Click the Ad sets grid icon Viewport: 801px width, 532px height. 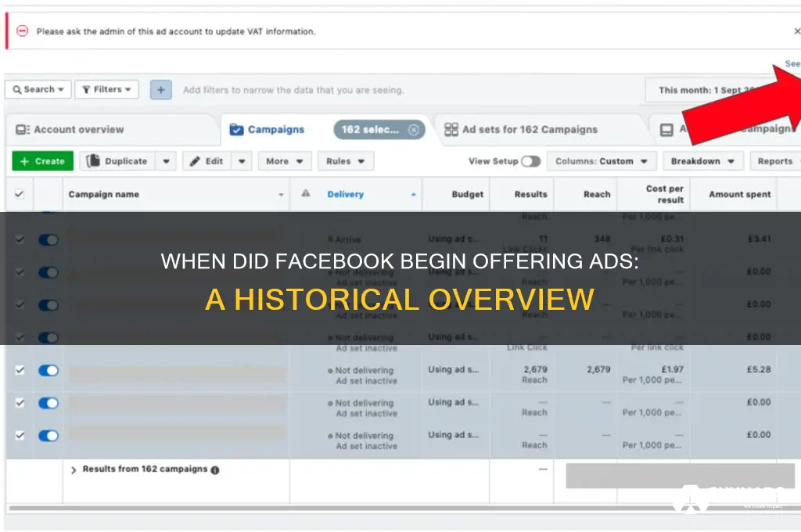click(451, 130)
